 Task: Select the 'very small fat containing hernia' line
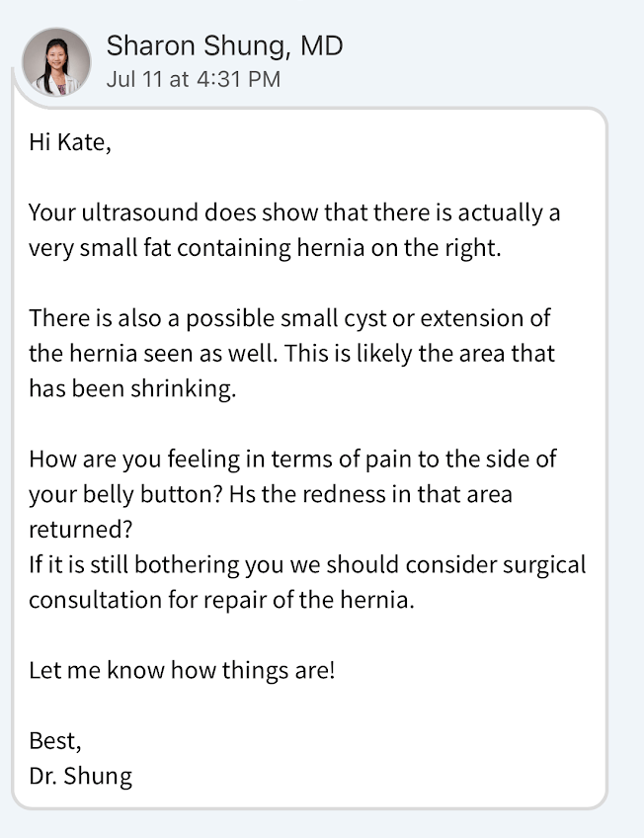tap(265, 248)
